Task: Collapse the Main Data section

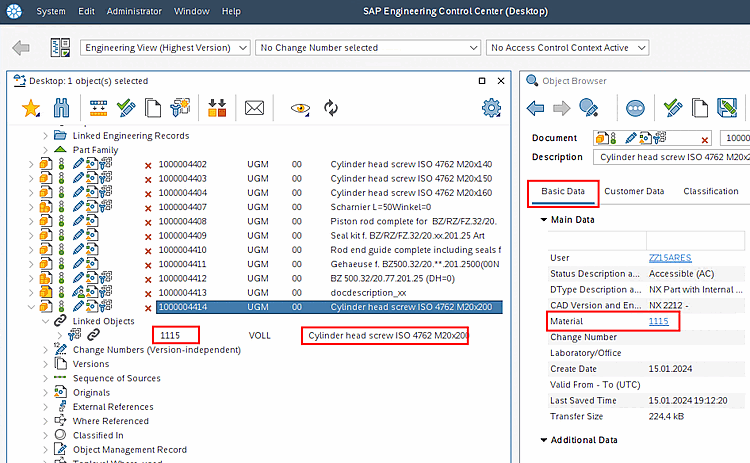Action: (544, 220)
